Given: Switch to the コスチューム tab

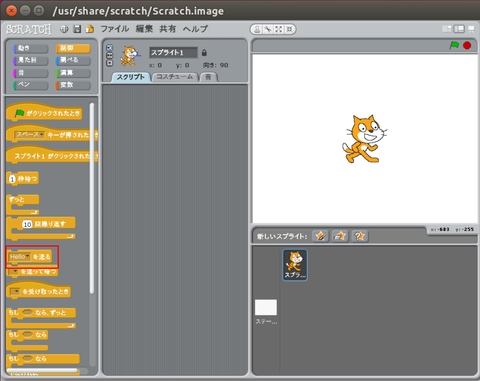Looking at the screenshot, I should click(175, 77).
